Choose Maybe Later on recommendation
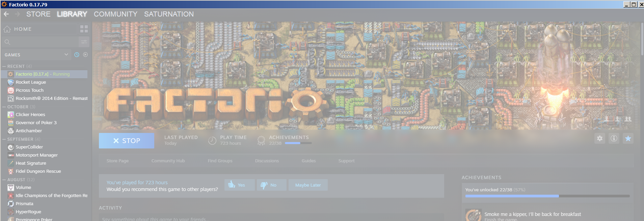Image resolution: width=644 pixels, height=221 pixels. point(308,185)
